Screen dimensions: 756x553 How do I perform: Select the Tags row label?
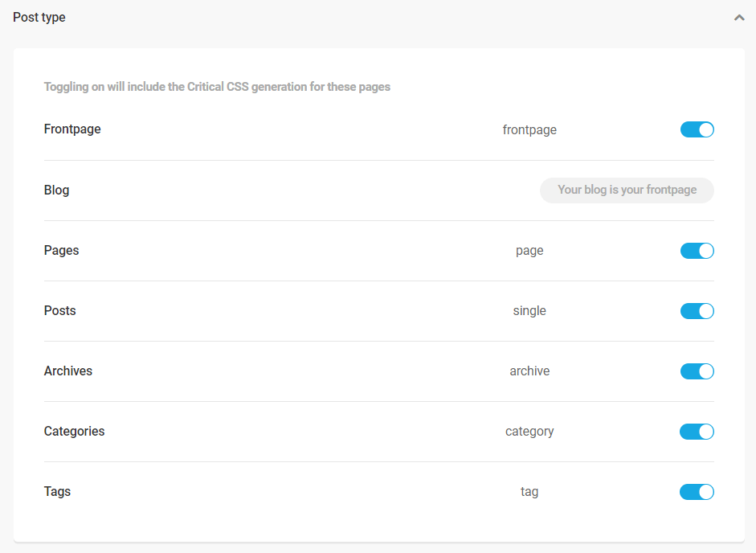[x=57, y=491]
